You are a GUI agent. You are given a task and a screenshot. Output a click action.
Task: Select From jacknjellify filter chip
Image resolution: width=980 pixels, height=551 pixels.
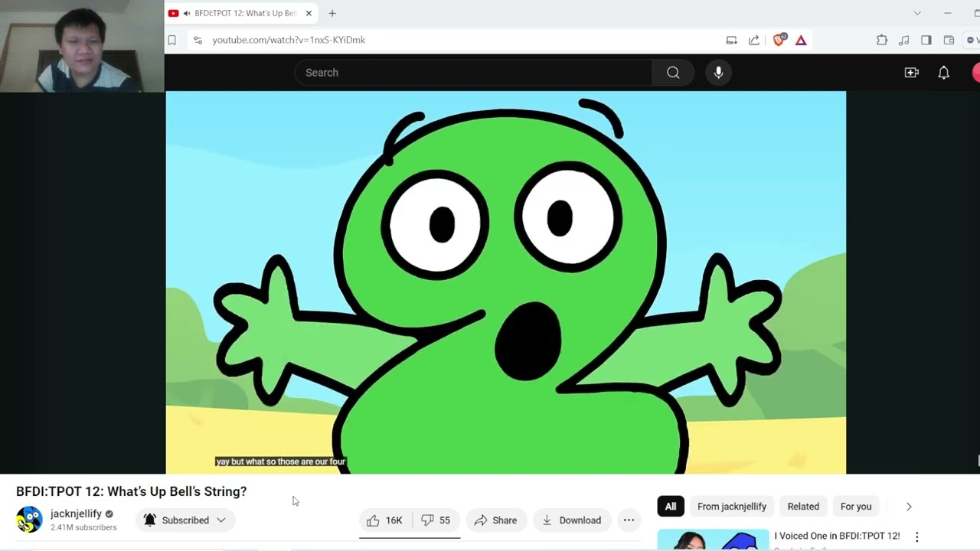pos(732,507)
